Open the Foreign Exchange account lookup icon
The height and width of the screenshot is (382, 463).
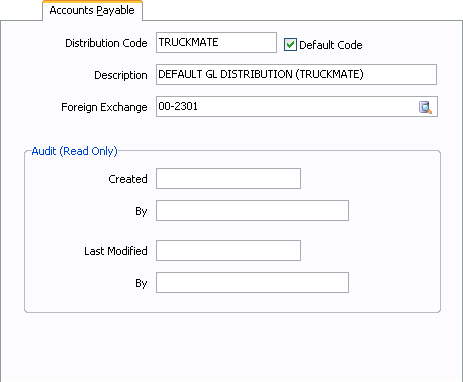point(425,107)
